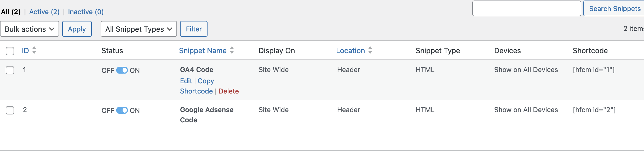Open the Bulk actions dropdown

(30, 29)
